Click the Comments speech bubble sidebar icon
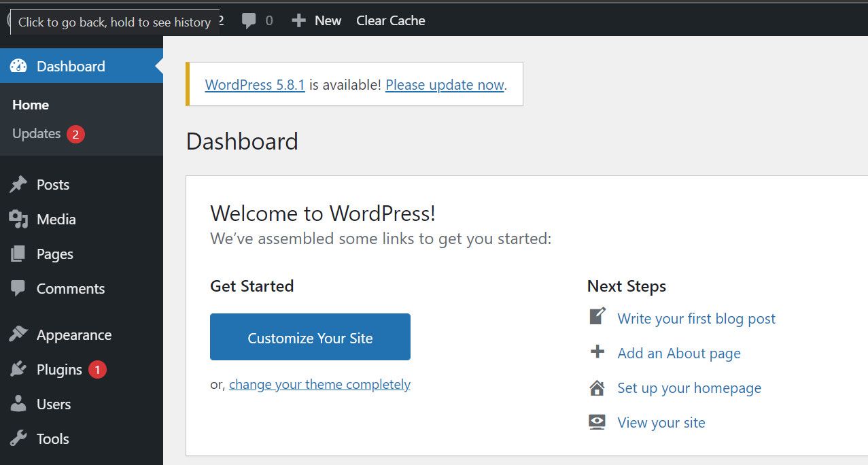 click(x=18, y=288)
